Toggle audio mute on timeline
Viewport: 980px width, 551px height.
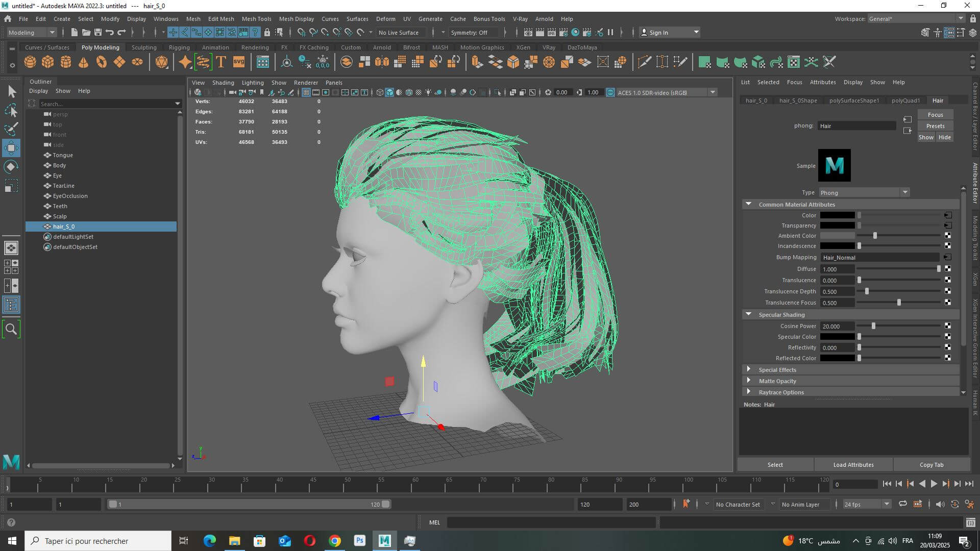(940, 504)
